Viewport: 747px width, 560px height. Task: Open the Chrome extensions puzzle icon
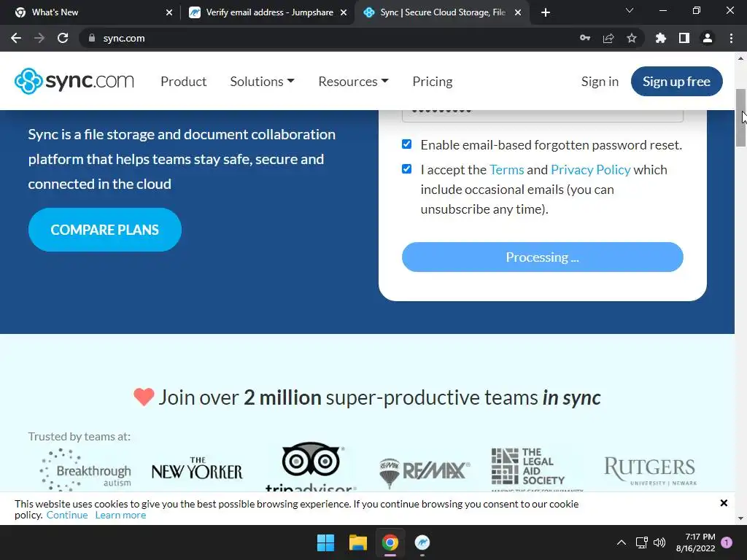click(x=660, y=38)
